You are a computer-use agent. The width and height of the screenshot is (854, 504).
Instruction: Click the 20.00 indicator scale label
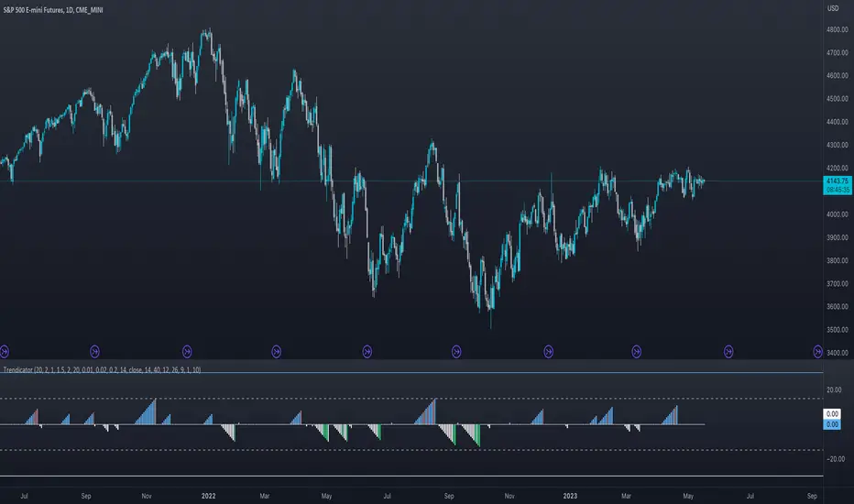click(834, 390)
